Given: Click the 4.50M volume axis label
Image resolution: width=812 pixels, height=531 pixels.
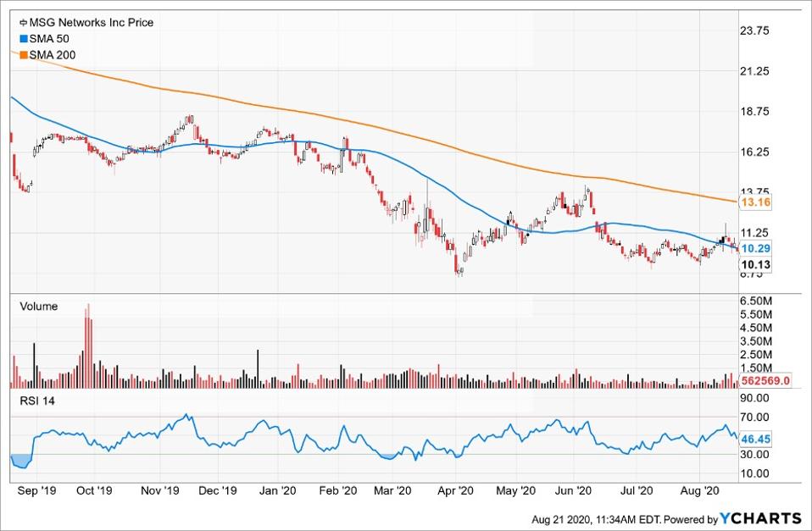Looking at the screenshot, I should click(757, 328).
